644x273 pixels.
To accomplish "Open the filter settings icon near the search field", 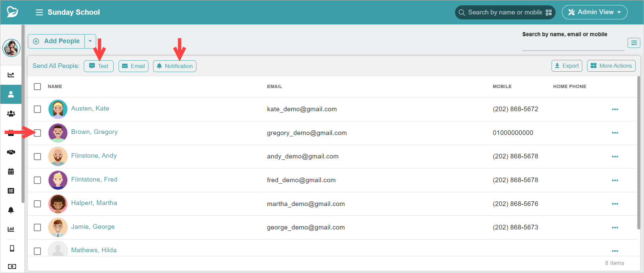I will point(634,43).
